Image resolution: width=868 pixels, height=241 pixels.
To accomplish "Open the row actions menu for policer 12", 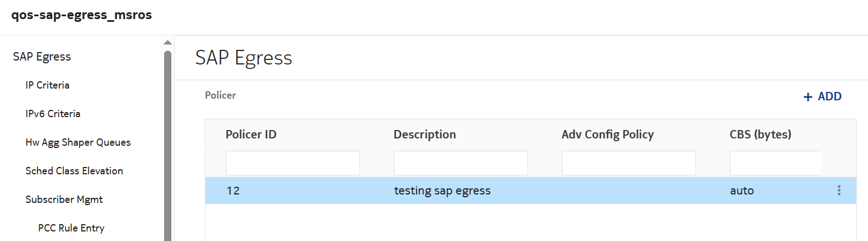I will (x=839, y=191).
